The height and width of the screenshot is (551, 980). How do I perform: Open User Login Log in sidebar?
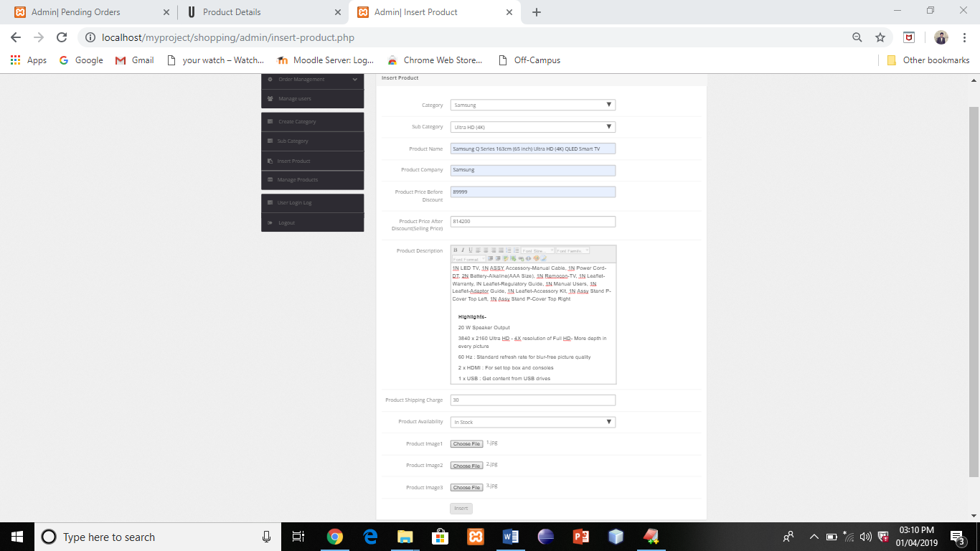click(x=312, y=203)
